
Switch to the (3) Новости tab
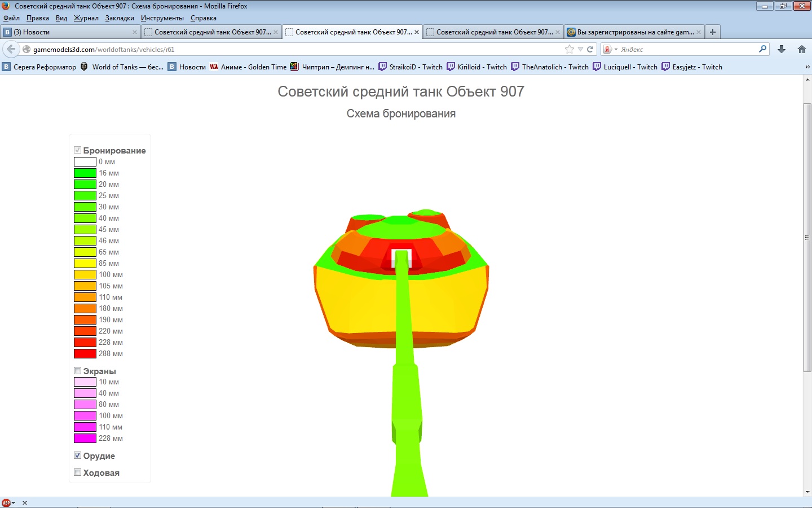click(70, 32)
